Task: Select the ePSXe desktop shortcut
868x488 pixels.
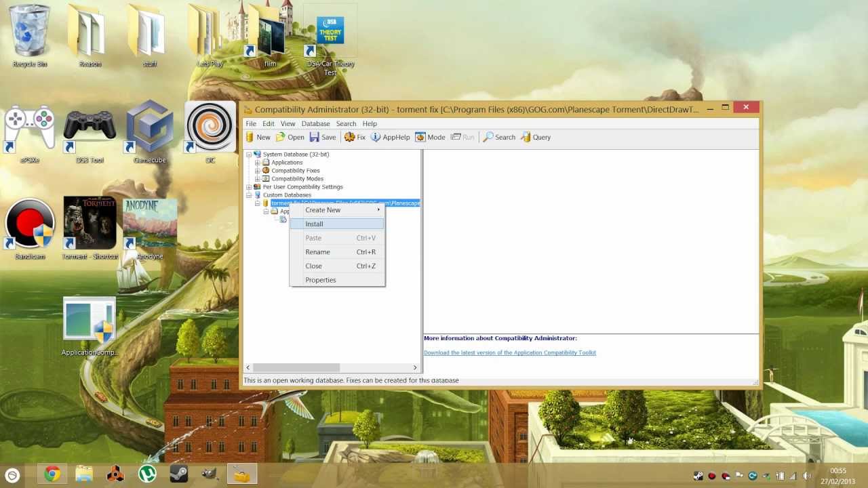Action: coord(30,133)
